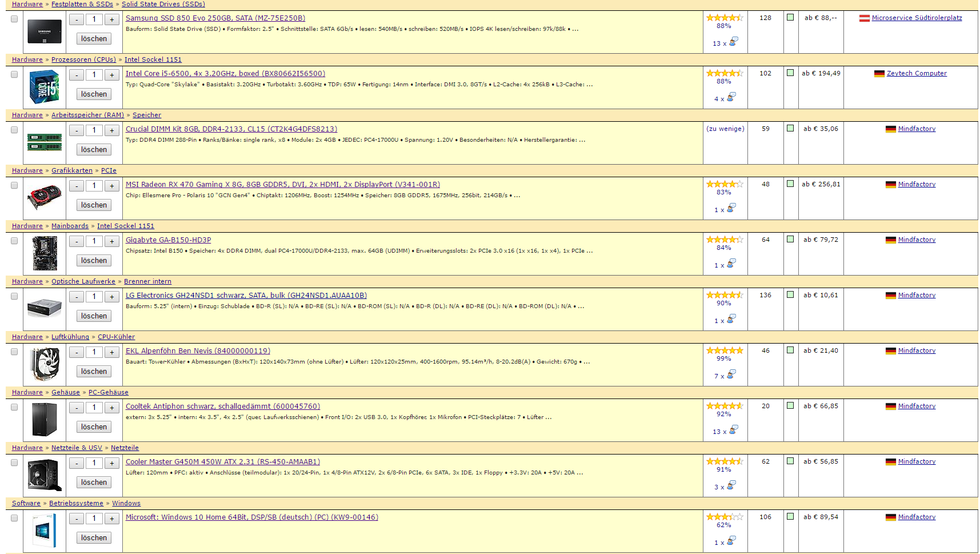Edit quantity field of Cooltek Antiphon
The image size is (980, 554).
pos(94,408)
